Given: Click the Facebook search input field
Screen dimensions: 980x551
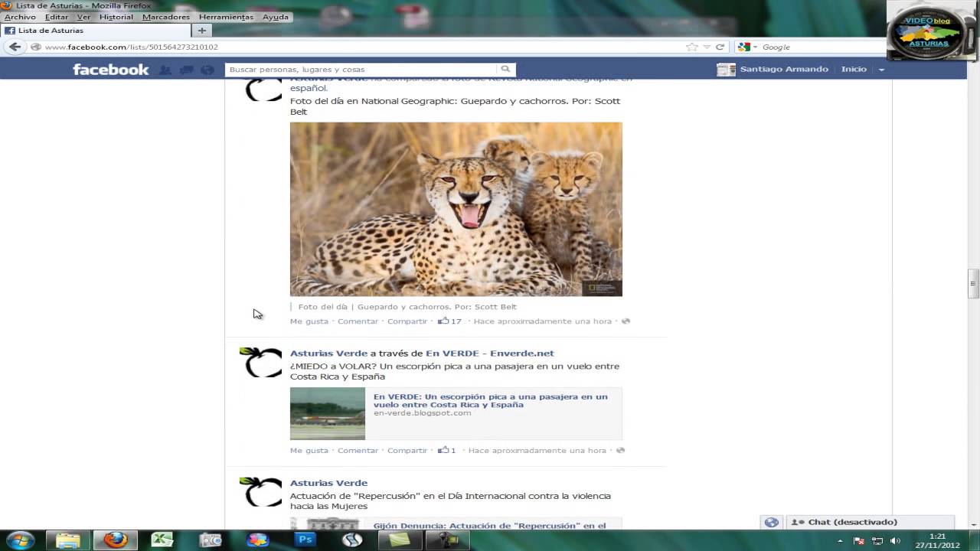Looking at the screenshot, I should coord(361,69).
